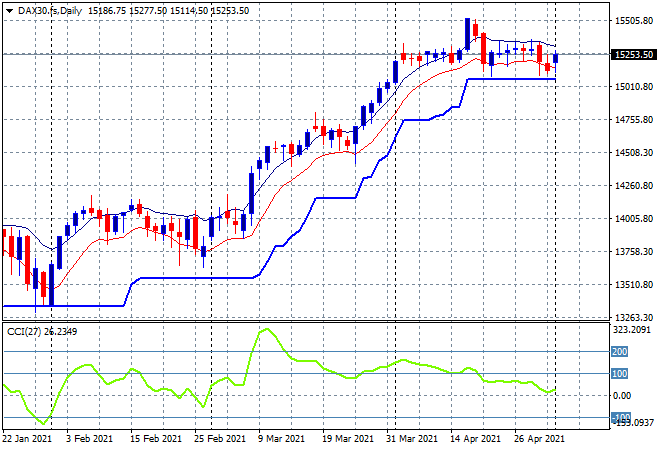Click the CCI 200 level label
660x450 pixels.
pyautogui.click(x=620, y=352)
